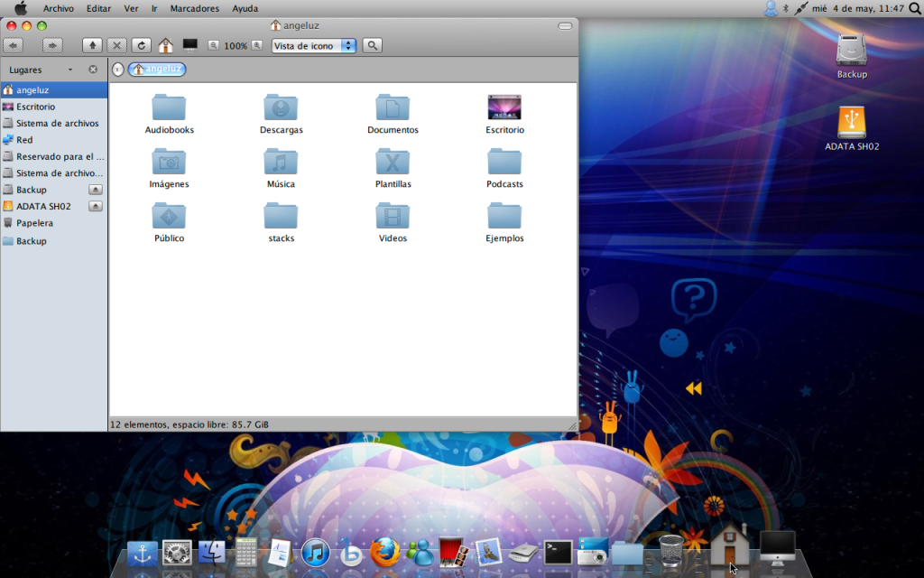This screenshot has height=578, width=924.
Task: Select the Plantillas folder
Action: (393, 169)
